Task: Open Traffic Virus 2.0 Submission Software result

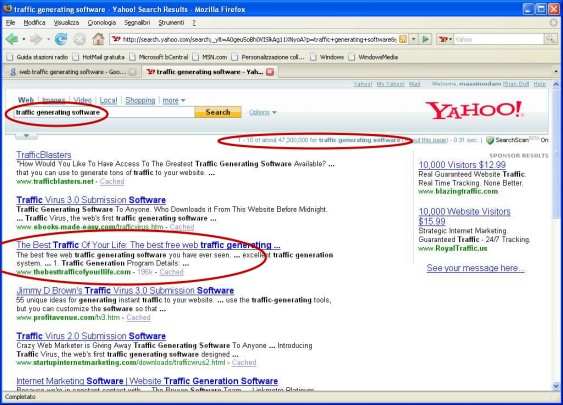Action: [91, 336]
